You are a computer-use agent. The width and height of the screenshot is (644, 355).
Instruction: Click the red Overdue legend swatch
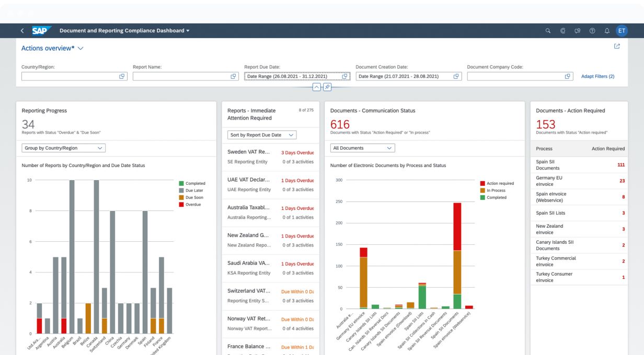tap(181, 204)
